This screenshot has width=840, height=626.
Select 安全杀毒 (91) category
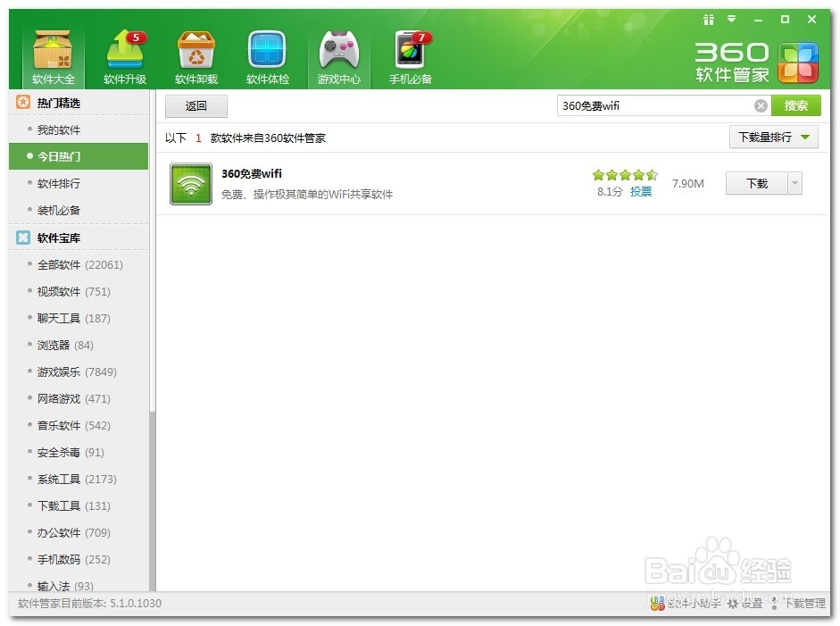click(79, 453)
